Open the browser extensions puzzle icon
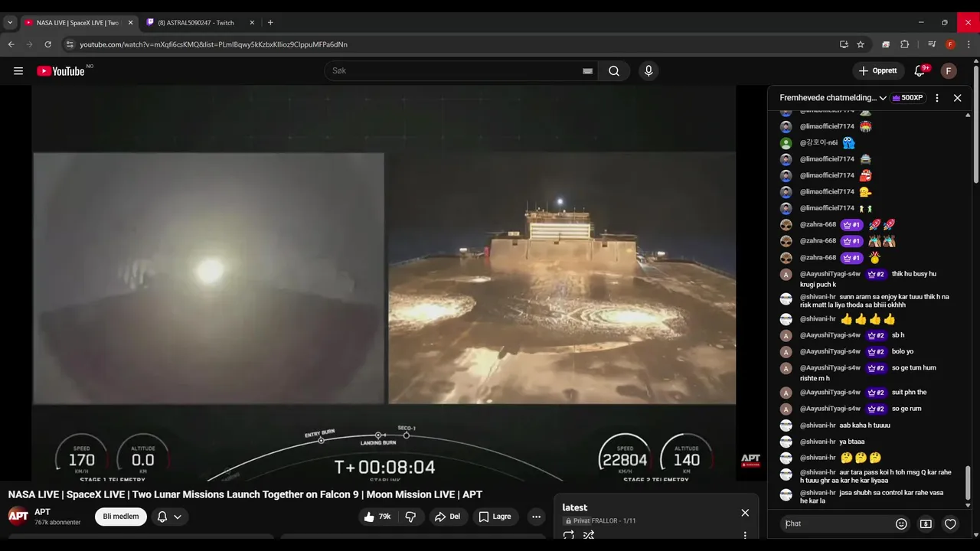 click(x=904, y=44)
